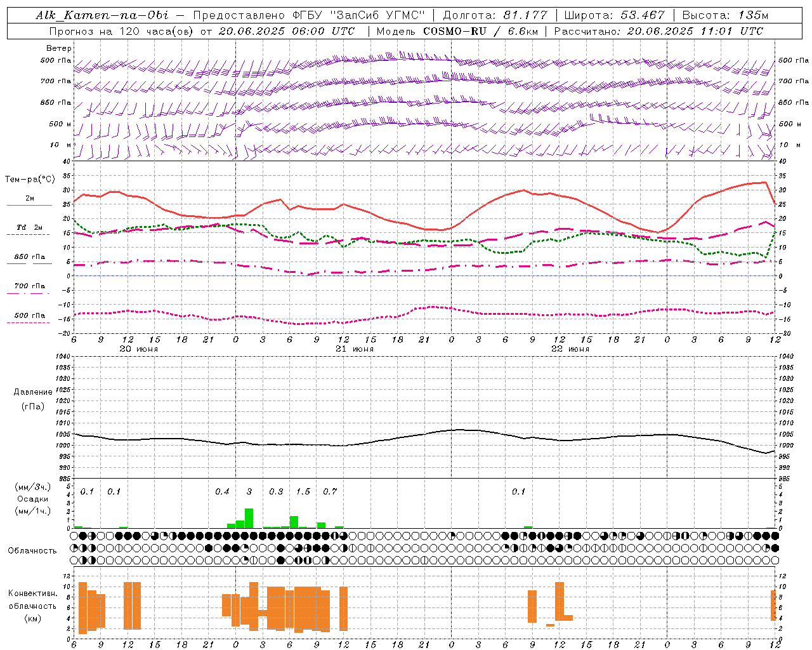Select the longitude value "Долгота: 81.177"
Screen dimensions: 812x650
495,15
